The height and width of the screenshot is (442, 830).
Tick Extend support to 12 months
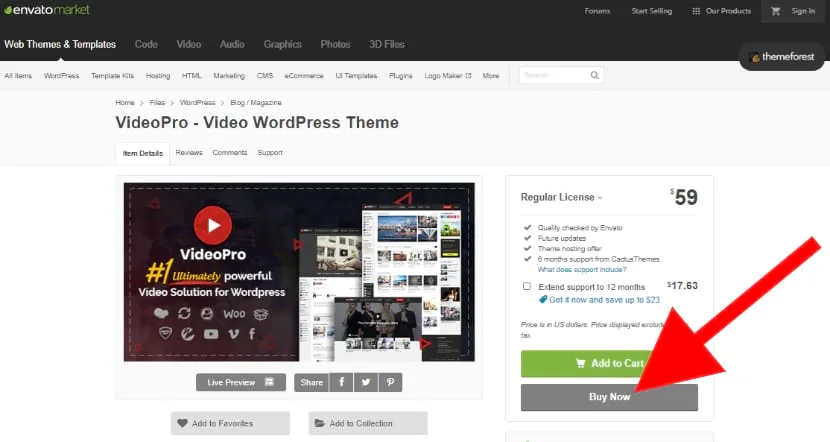click(527, 286)
